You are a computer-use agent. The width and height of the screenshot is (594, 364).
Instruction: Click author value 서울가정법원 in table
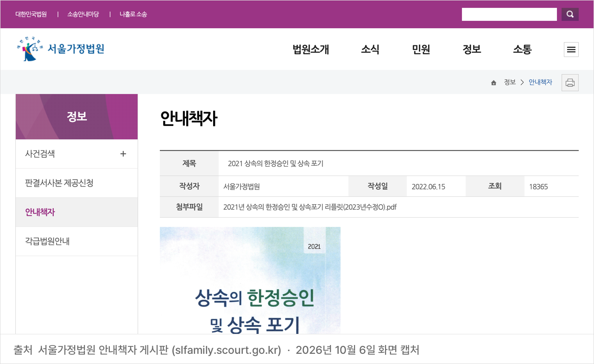click(x=241, y=187)
